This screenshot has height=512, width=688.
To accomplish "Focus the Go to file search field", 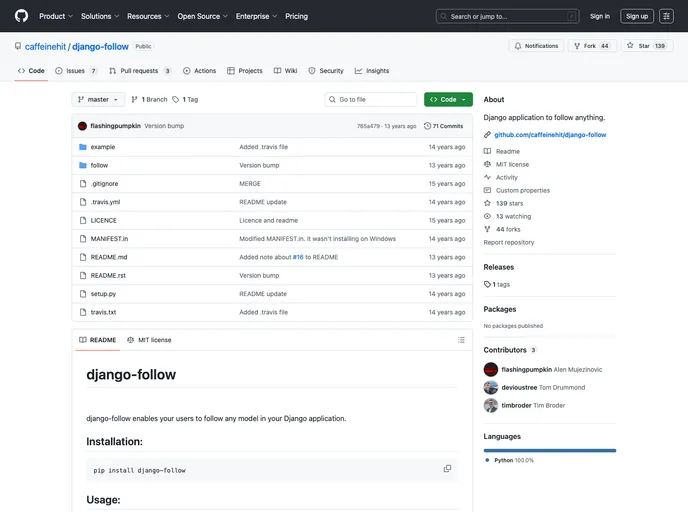I will (x=371, y=100).
